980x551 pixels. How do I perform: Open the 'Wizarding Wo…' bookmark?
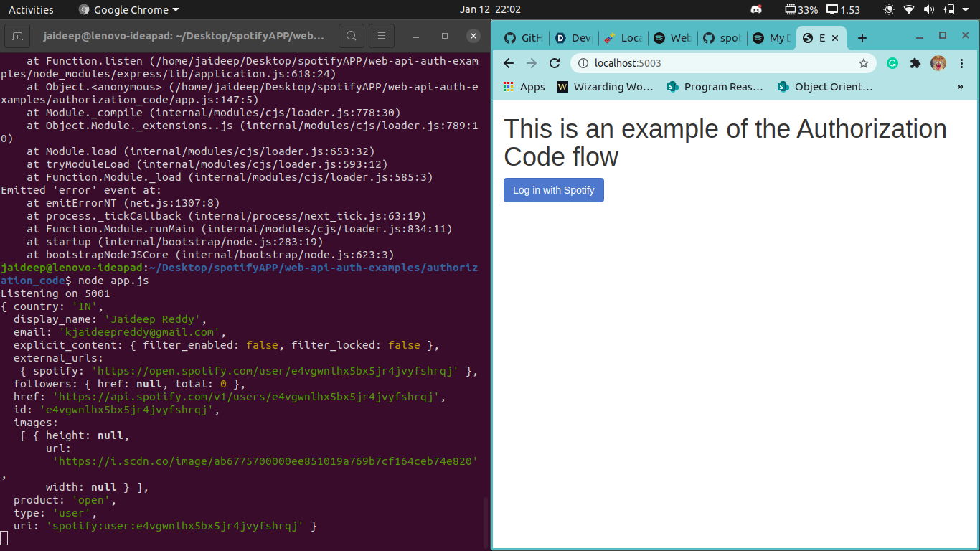[x=606, y=87]
